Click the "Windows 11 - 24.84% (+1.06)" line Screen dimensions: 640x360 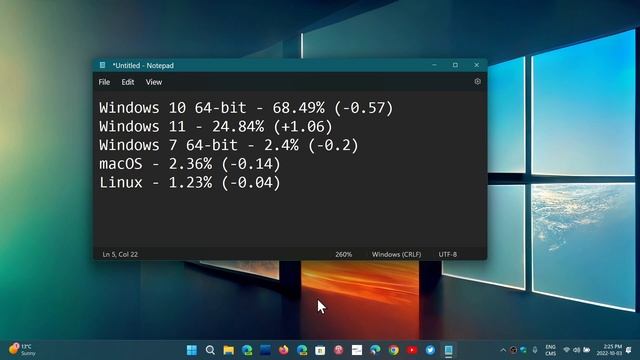(216, 127)
